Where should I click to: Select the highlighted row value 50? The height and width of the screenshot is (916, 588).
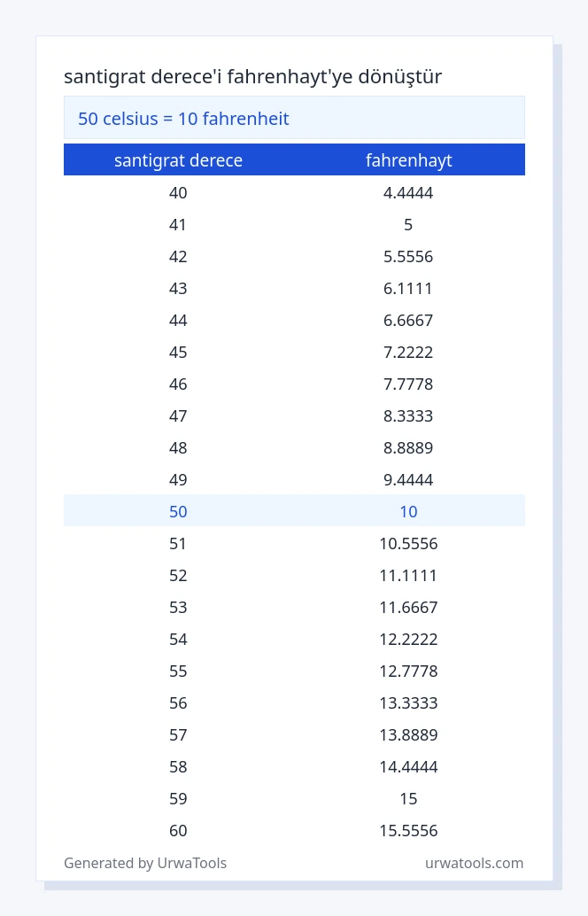178,512
